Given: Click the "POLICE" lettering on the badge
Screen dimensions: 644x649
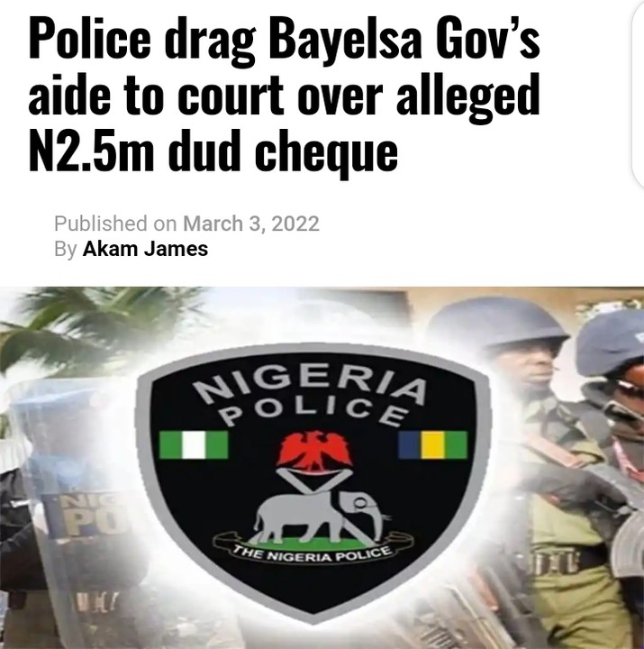Looking at the screenshot, I should tap(313, 411).
